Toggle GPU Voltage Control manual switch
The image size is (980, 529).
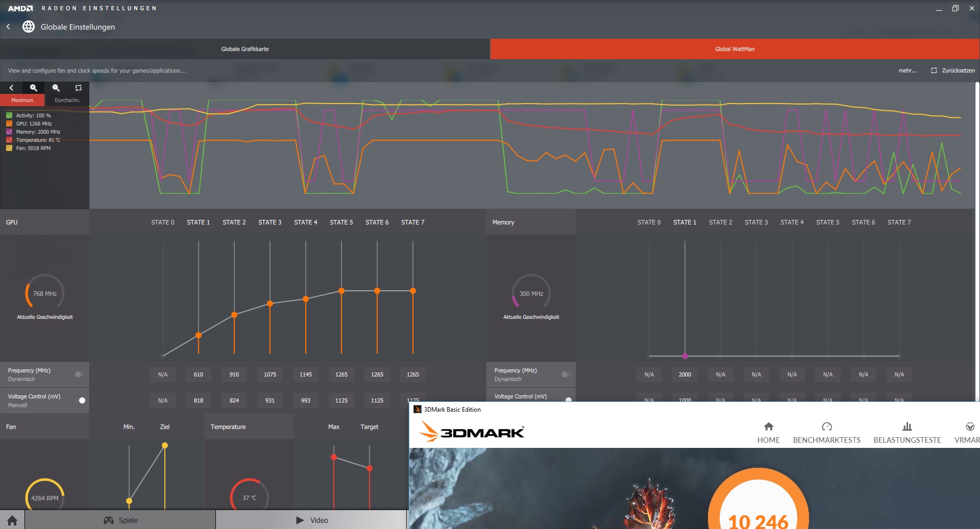[x=81, y=400]
